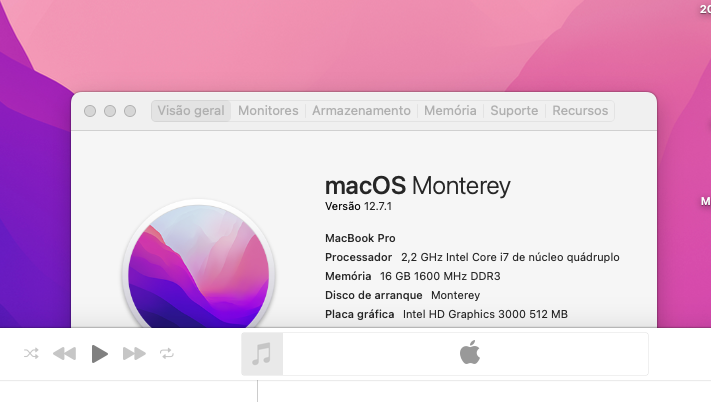Viewport: 711px width, 402px height.
Task: Select the Visão geral tab
Action: pos(191,111)
